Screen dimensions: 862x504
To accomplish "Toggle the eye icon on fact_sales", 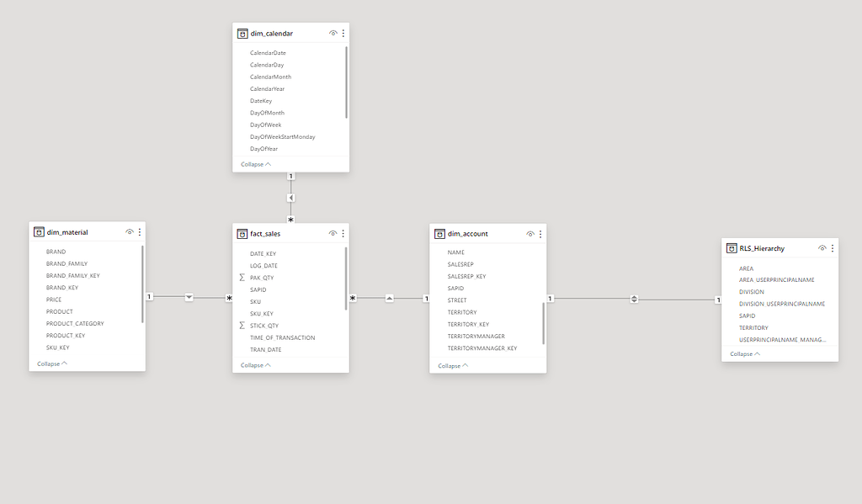I will (x=331, y=233).
